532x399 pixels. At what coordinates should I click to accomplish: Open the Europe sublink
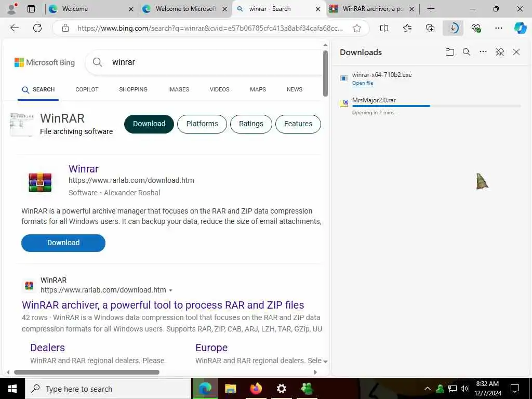[x=211, y=348]
